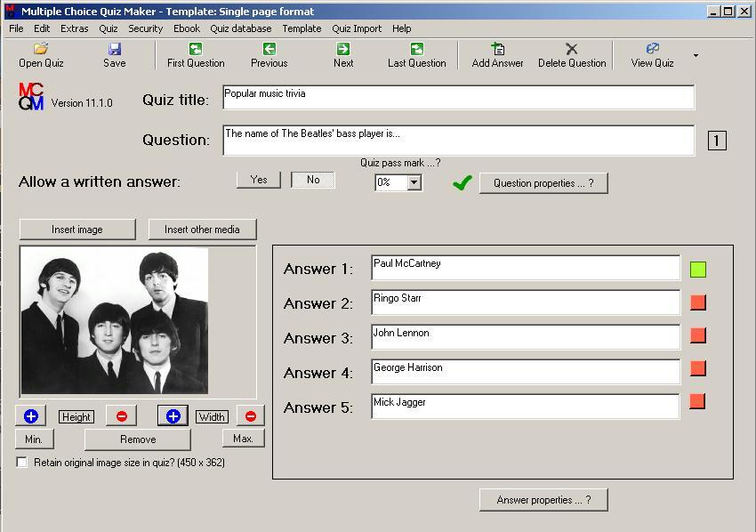This screenshot has width=756, height=532.
Task: Click the Answer 2 Ringo Starr field
Action: click(526, 302)
